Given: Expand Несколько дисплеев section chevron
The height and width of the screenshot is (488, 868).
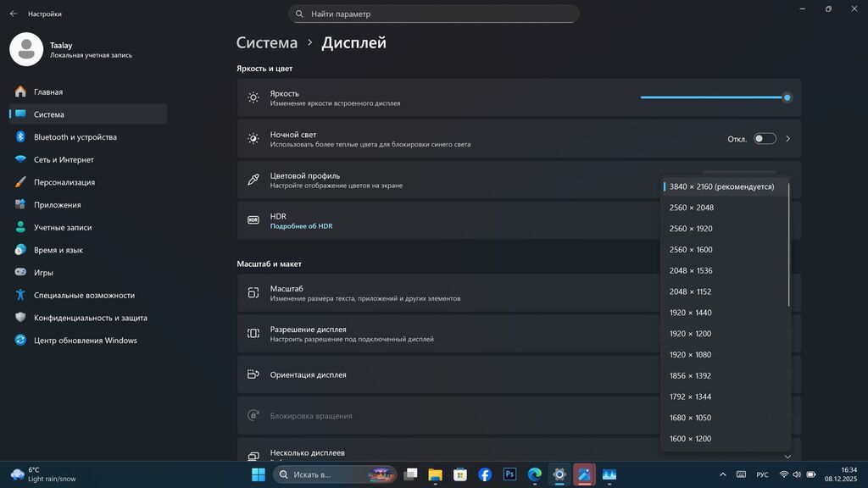Looking at the screenshot, I should pos(787,457).
